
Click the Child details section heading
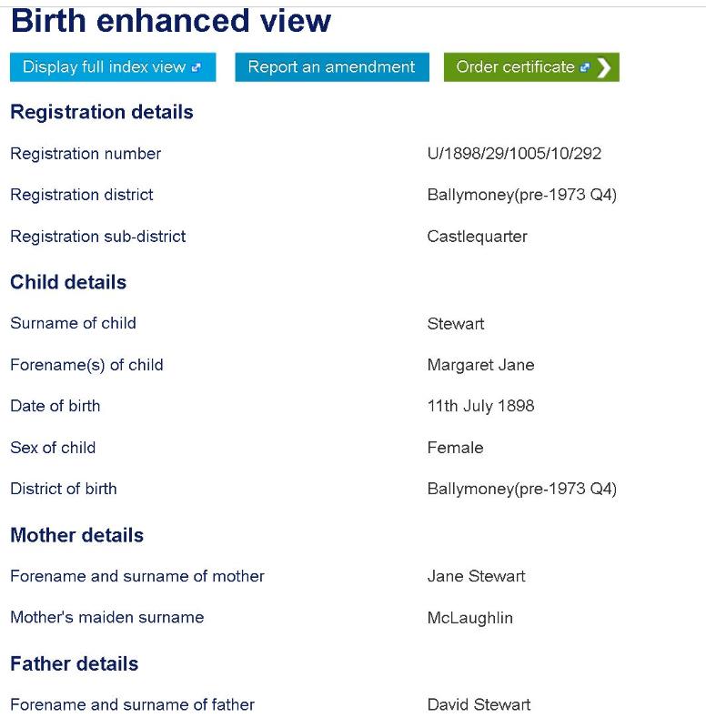point(68,282)
